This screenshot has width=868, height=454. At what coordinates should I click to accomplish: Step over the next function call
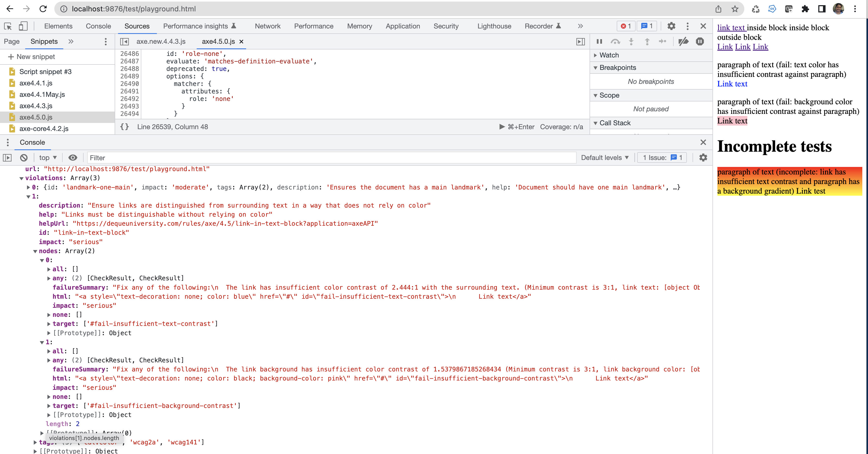pos(615,41)
